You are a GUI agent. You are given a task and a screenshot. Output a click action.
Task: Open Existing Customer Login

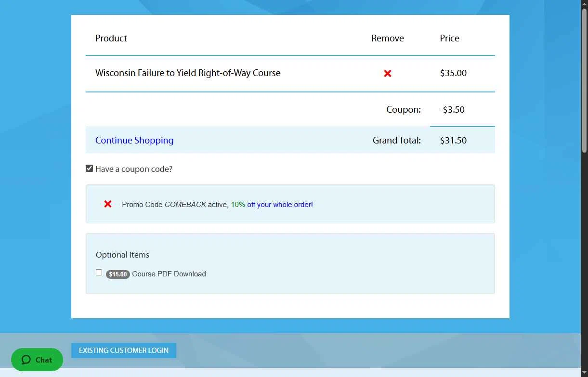[124, 351]
